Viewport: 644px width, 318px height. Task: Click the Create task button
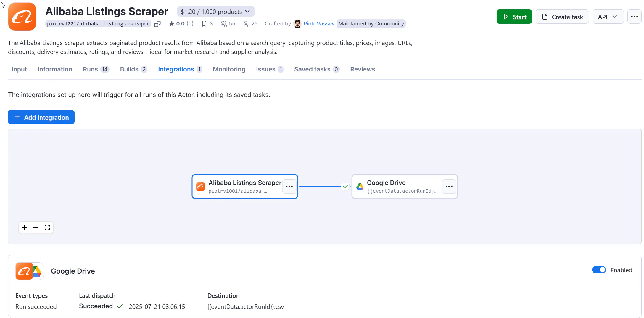coord(562,17)
